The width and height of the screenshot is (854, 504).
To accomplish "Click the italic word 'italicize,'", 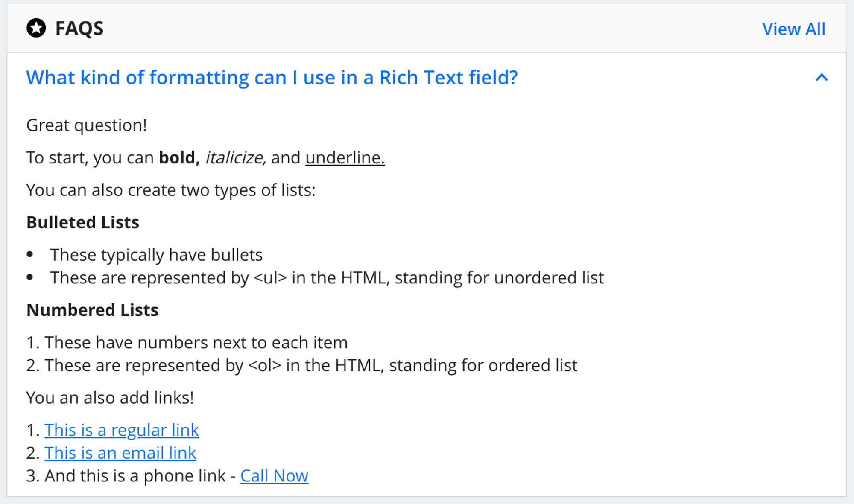I will (x=236, y=158).
